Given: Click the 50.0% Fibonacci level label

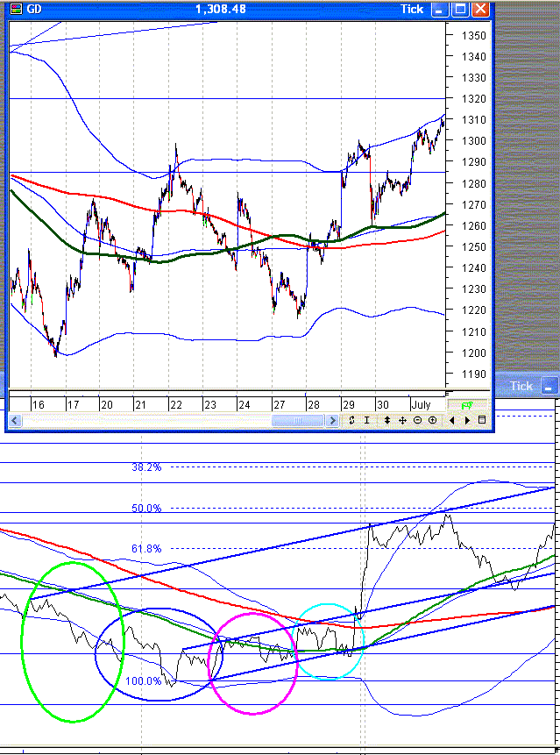Looking at the screenshot, I should point(146,508).
